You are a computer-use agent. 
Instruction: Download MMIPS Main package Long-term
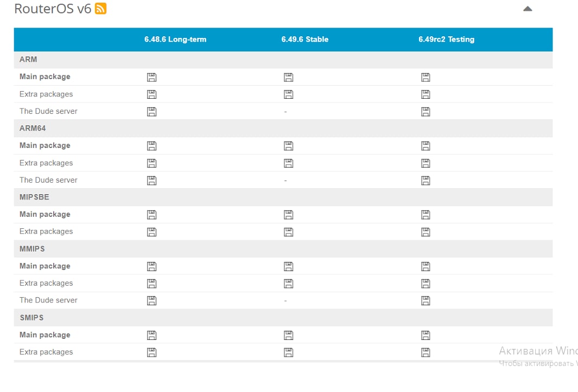coord(151,266)
